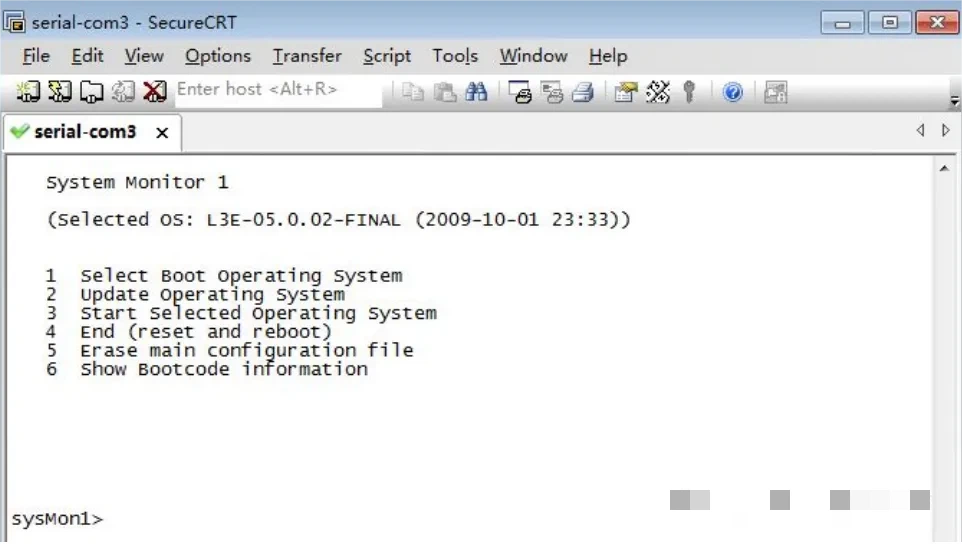962x544 pixels.
Task: Click the Enter host input field
Action: [278, 90]
